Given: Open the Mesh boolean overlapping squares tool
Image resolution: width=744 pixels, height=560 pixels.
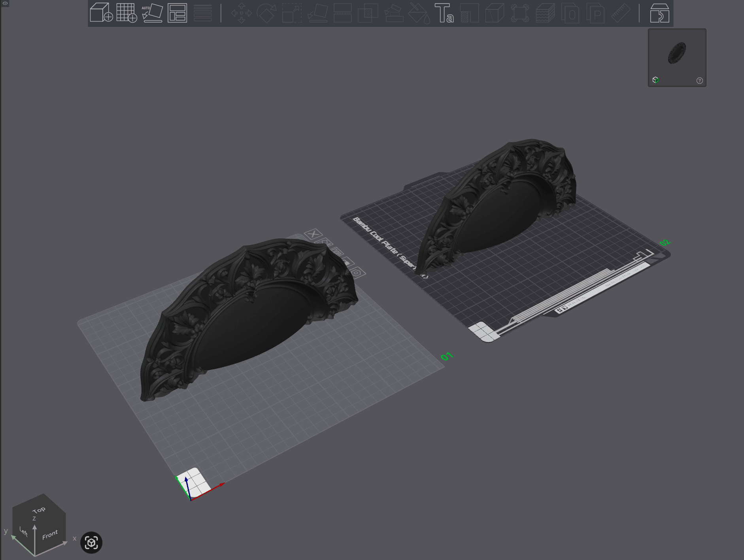Looking at the screenshot, I should coord(368,13).
